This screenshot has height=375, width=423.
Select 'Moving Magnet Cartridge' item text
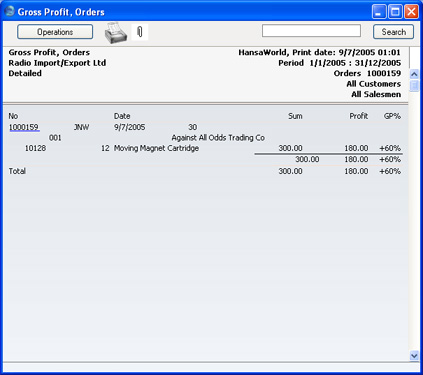(x=156, y=148)
